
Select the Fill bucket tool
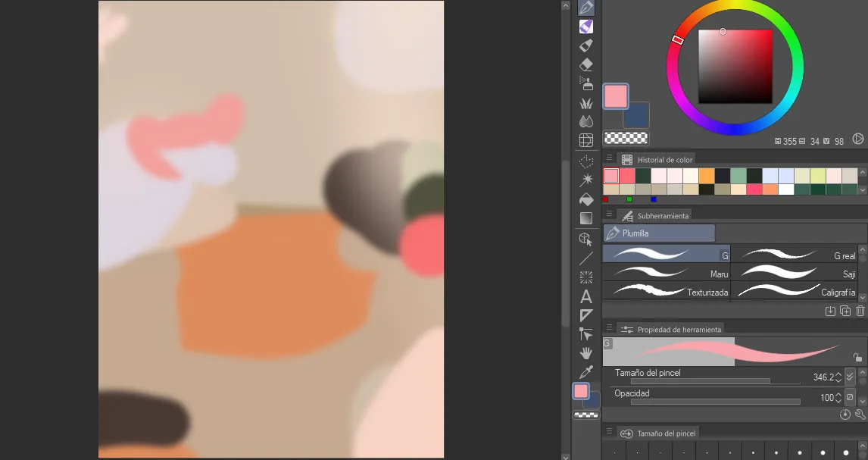(x=585, y=199)
